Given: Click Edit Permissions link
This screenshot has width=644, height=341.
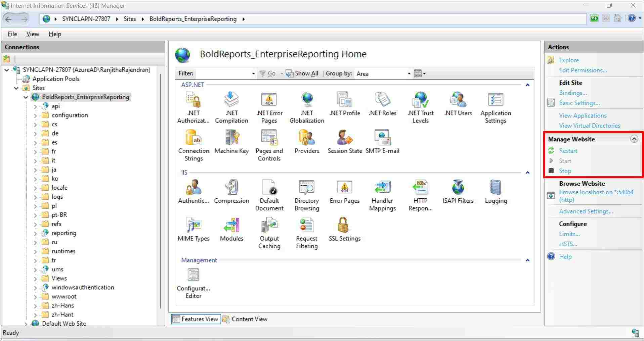Looking at the screenshot, I should (x=583, y=70).
